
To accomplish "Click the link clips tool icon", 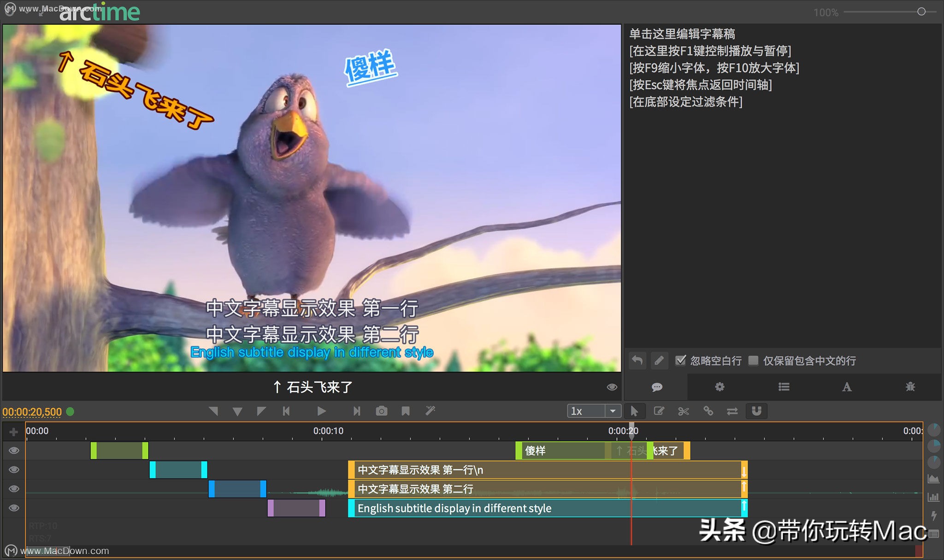I will 708,411.
